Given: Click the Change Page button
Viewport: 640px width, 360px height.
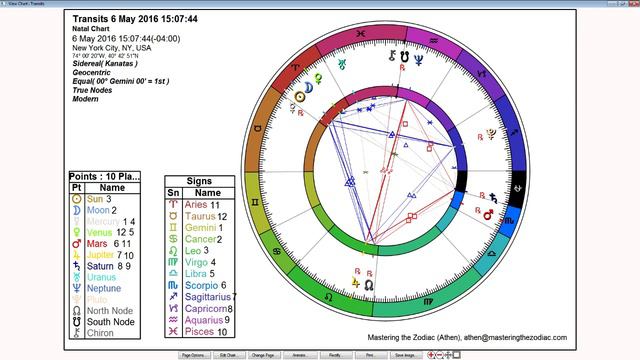Looking at the screenshot, I should pos(264,356).
